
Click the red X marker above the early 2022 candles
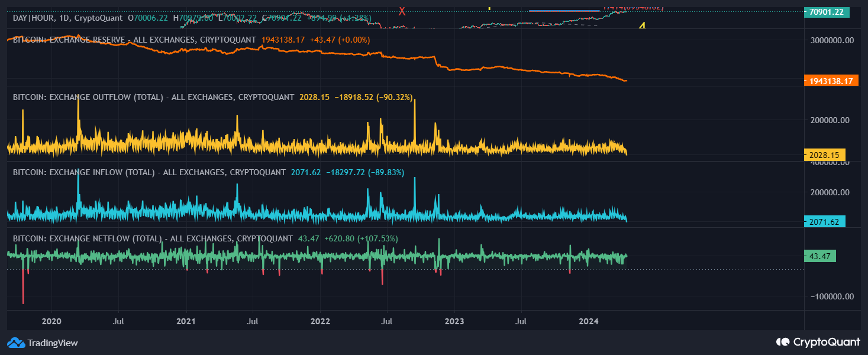[x=402, y=10]
